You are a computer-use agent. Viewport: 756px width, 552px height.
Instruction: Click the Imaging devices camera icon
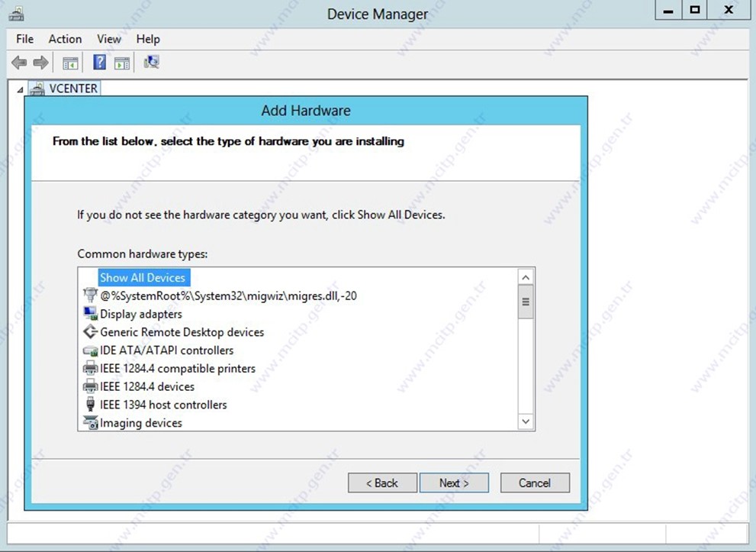pyautogui.click(x=90, y=423)
